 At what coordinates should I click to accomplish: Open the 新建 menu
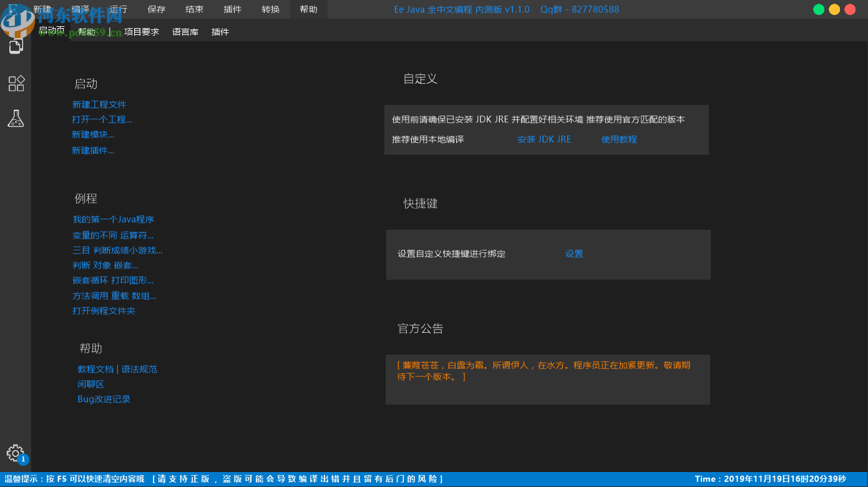click(41, 9)
